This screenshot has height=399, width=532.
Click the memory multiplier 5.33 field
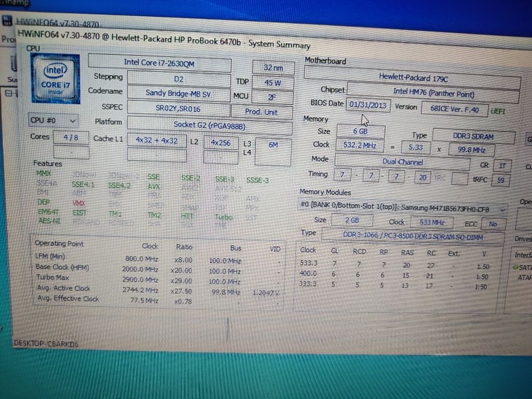(x=416, y=147)
